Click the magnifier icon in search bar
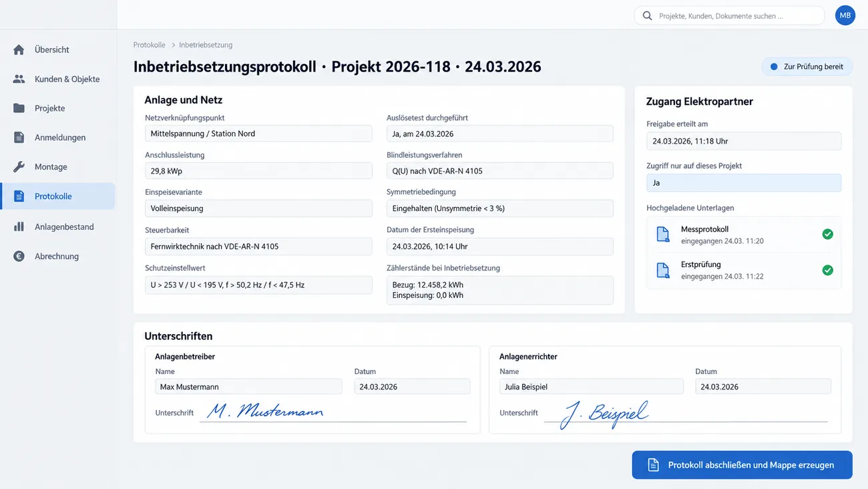The width and height of the screenshot is (868, 489). [x=646, y=15]
